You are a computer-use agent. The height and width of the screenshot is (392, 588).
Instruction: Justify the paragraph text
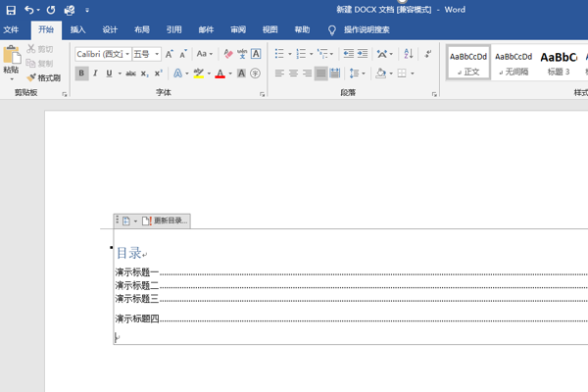click(321, 73)
